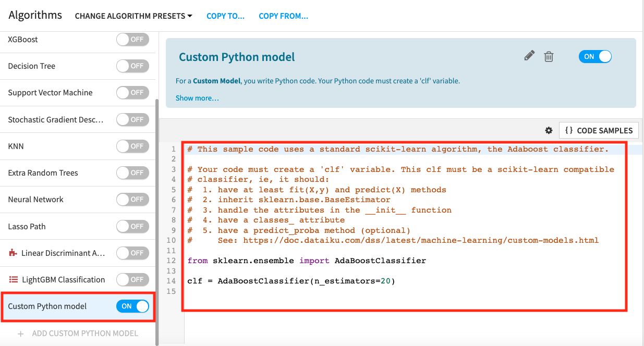Select the Extra Random Trees sidebar entry
Viewport: 644px width, 346px height.
coord(43,172)
